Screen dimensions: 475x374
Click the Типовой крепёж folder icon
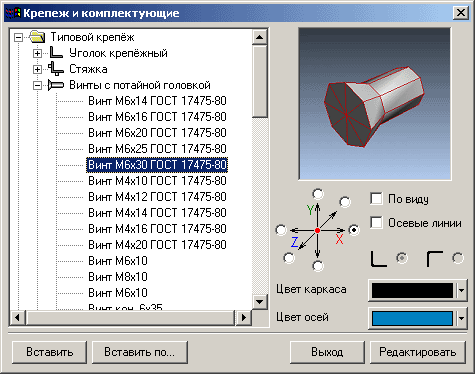click(x=37, y=37)
